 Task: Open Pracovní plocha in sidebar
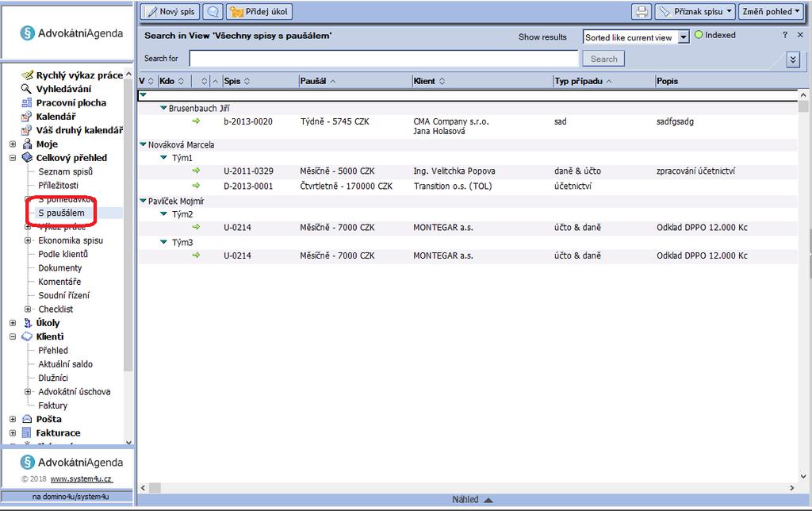pyautogui.click(x=71, y=102)
